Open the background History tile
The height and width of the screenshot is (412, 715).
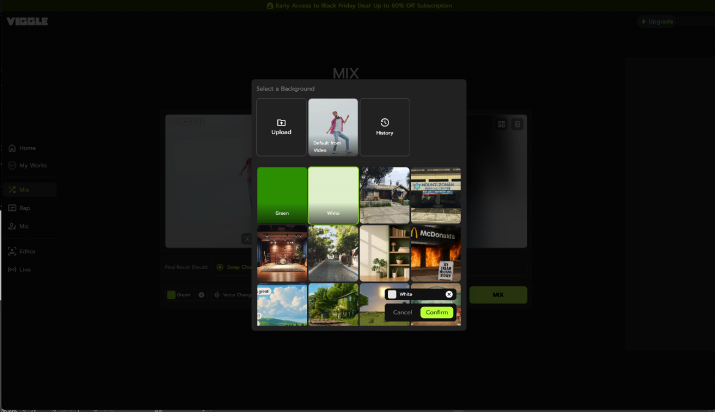pos(385,127)
